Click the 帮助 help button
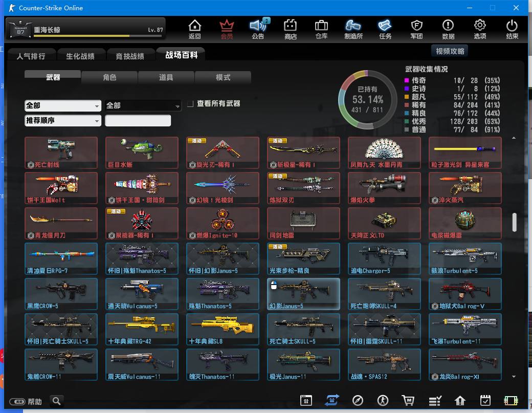The width and height of the screenshot is (532, 413). pyautogui.click(x=26, y=402)
